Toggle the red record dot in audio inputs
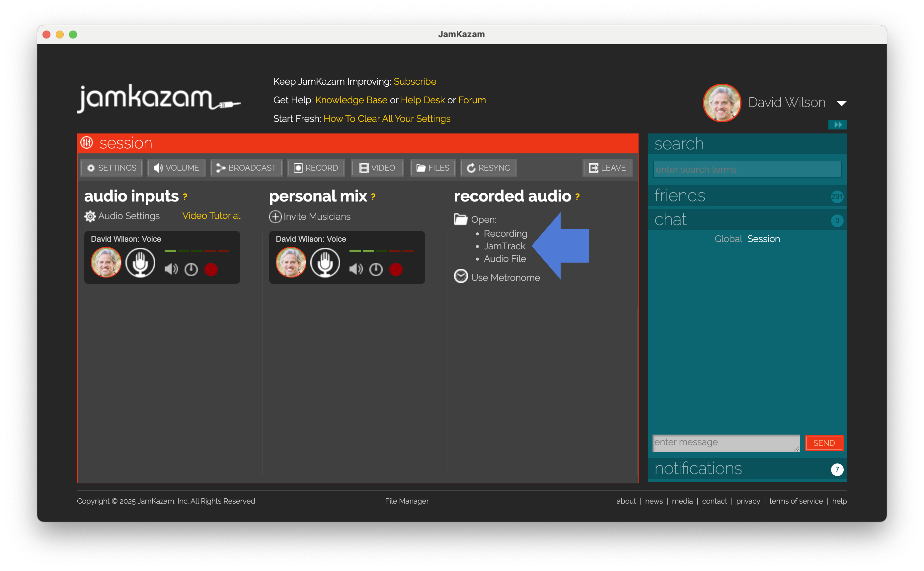Viewport: 924px width, 571px height. [x=211, y=269]
